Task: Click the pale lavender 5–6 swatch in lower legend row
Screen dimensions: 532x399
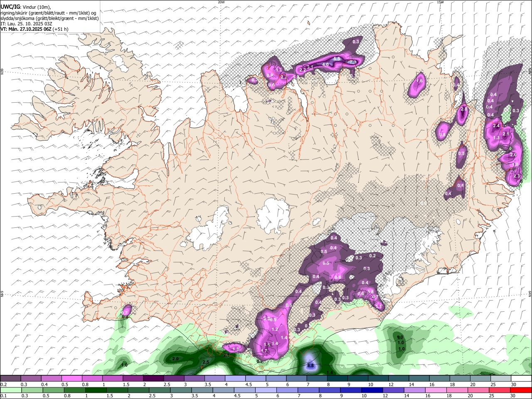Action: (266, 389)
